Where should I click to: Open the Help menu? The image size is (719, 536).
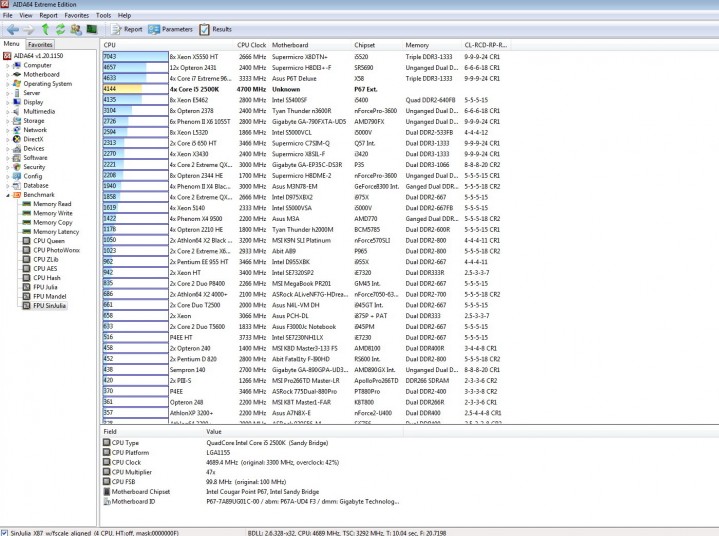click(124, 15)
